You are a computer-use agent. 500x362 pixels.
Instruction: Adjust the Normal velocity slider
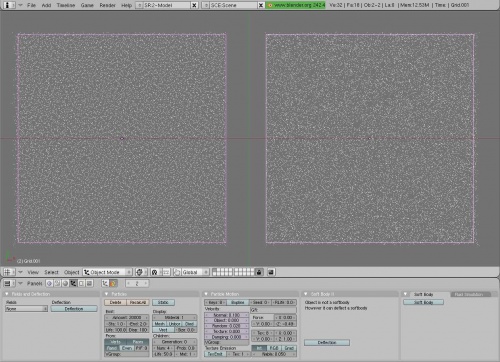[x=227, y=315]
